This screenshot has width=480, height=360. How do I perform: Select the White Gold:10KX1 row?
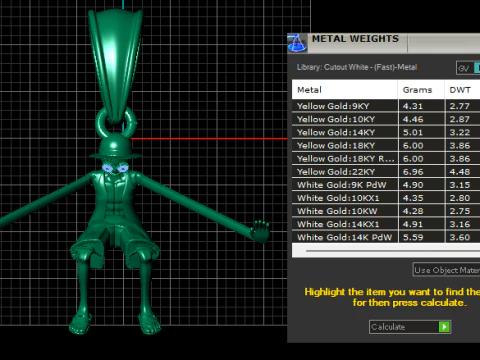coord(386,198)
